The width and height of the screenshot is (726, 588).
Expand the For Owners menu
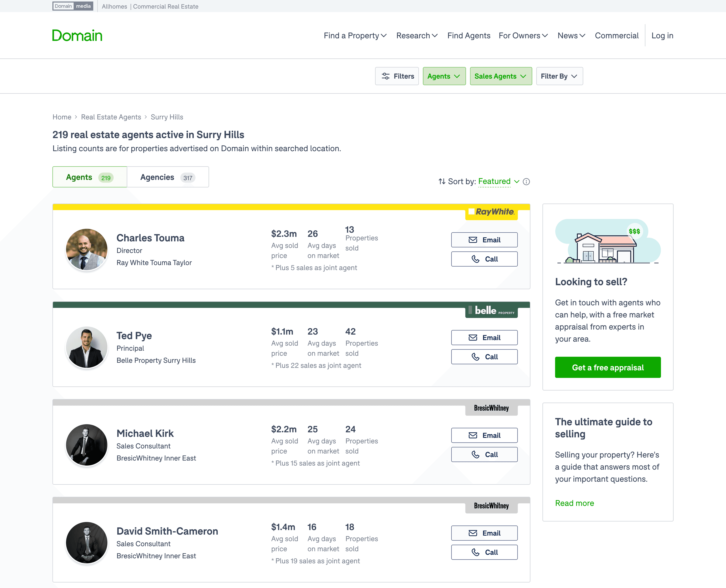tap(523, 36)
